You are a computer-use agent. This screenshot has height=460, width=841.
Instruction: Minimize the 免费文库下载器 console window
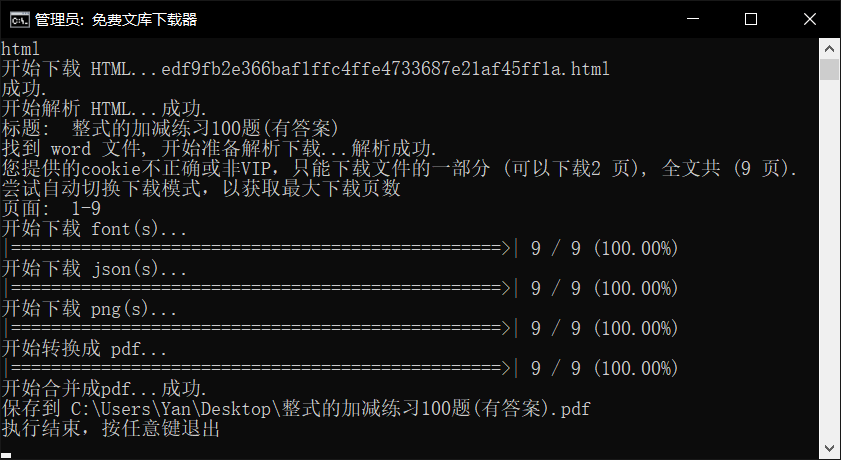pyautogui.click(x=692, y=19)
